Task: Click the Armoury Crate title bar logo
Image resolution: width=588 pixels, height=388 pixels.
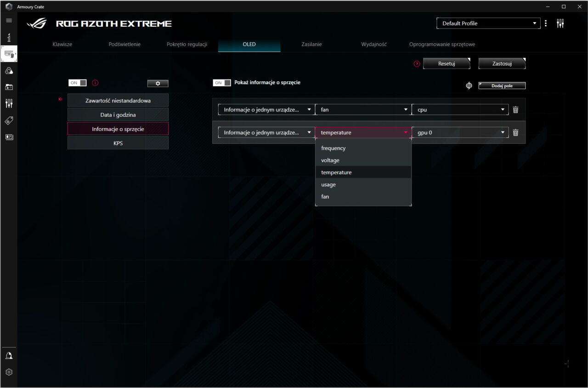Action: 9,7
